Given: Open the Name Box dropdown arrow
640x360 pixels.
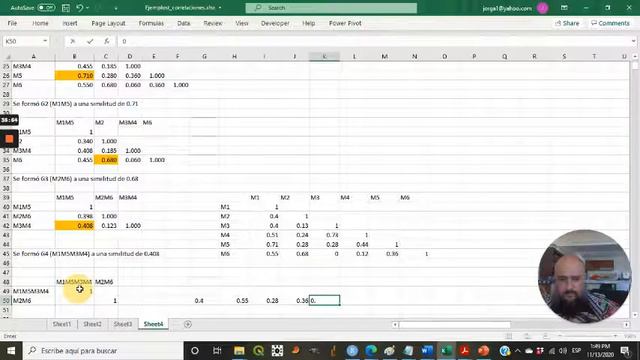Looking at the screenshot, I should (45, 41).
